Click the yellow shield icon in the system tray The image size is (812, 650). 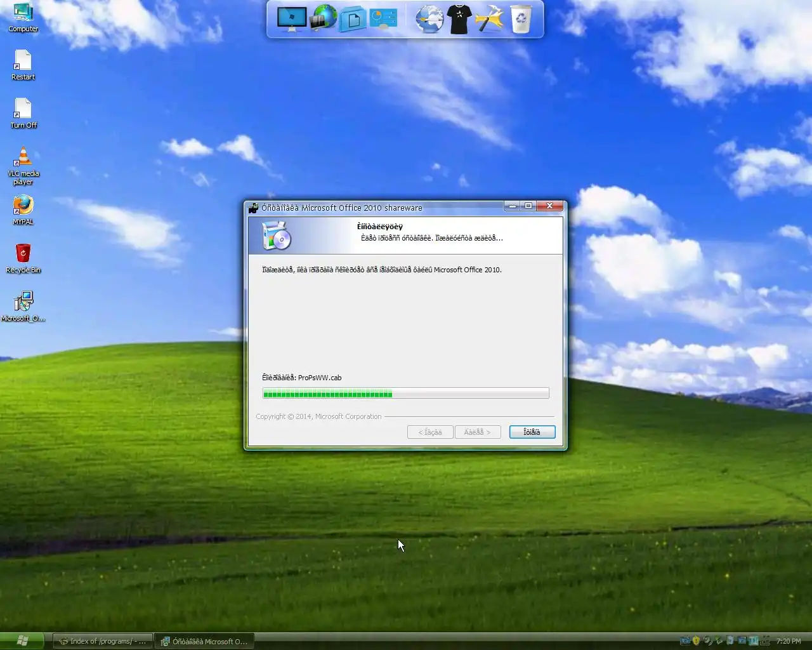click(696, 640)
